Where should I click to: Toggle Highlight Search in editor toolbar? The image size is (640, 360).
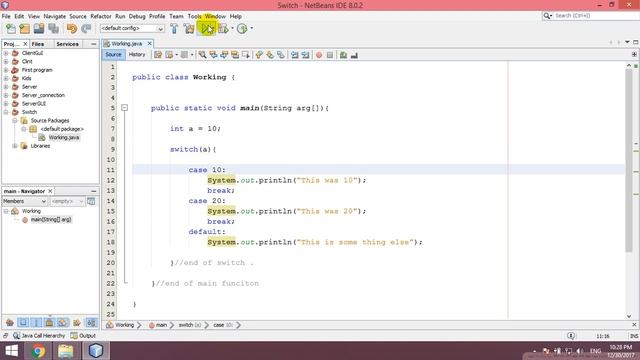(235, 55)
